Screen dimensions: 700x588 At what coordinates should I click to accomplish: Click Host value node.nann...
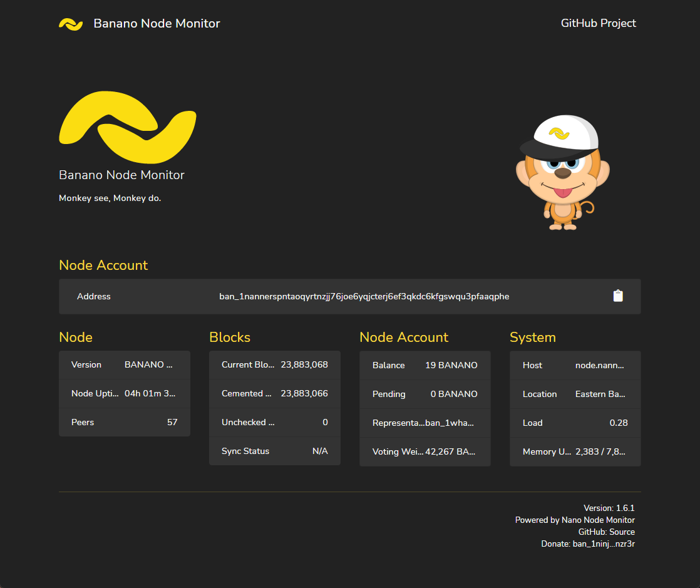pos(600,365)
